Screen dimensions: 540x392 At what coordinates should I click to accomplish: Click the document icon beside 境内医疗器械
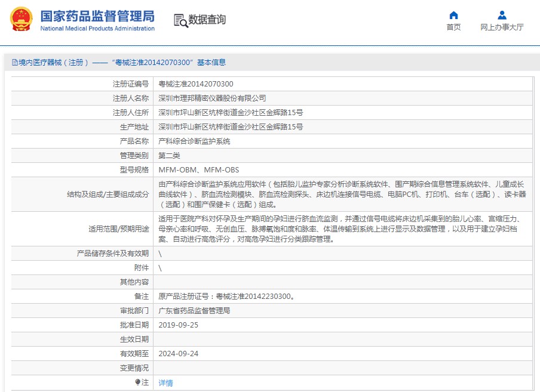(15, 62)
